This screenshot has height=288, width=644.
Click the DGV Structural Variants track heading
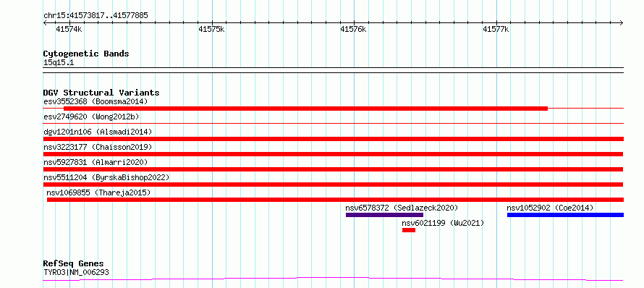click(x=101, y=93)
